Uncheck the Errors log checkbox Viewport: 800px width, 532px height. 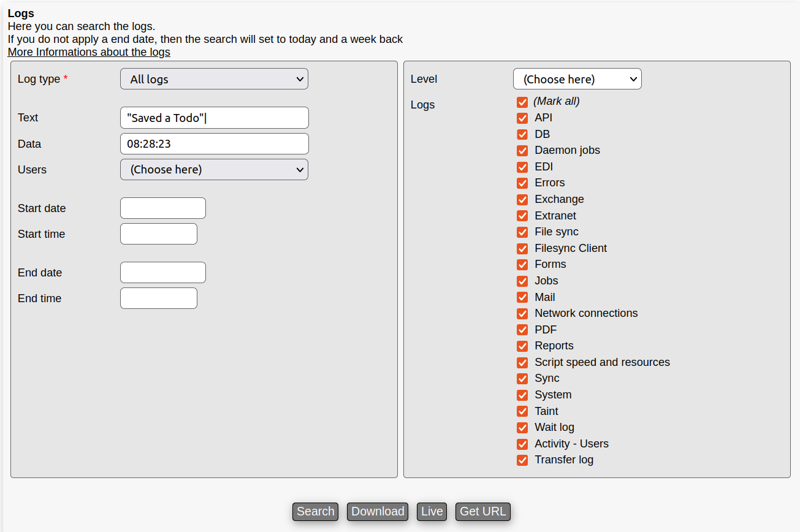click(x=522, y=183)
